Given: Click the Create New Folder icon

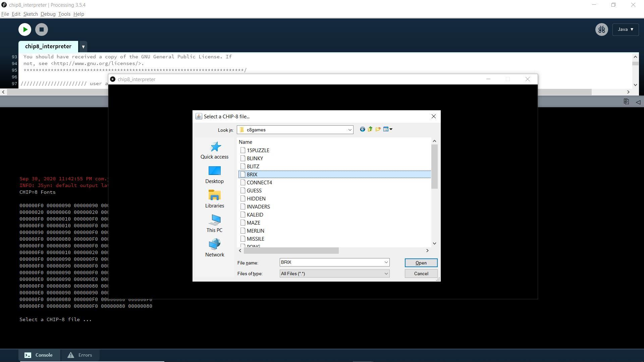Looking at the screenshot, I should 378,129.
